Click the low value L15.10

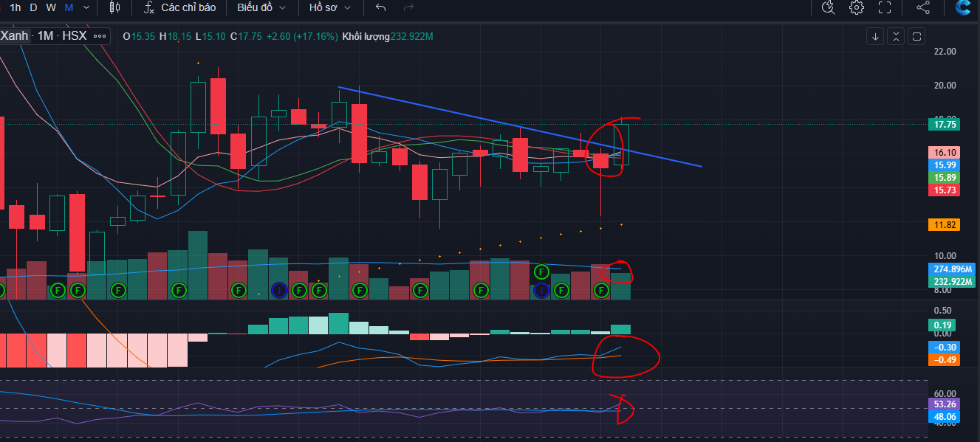210,36
